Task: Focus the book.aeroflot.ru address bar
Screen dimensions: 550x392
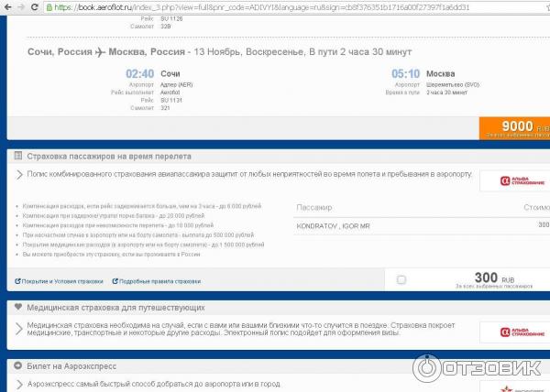Action: click(296, 7)
